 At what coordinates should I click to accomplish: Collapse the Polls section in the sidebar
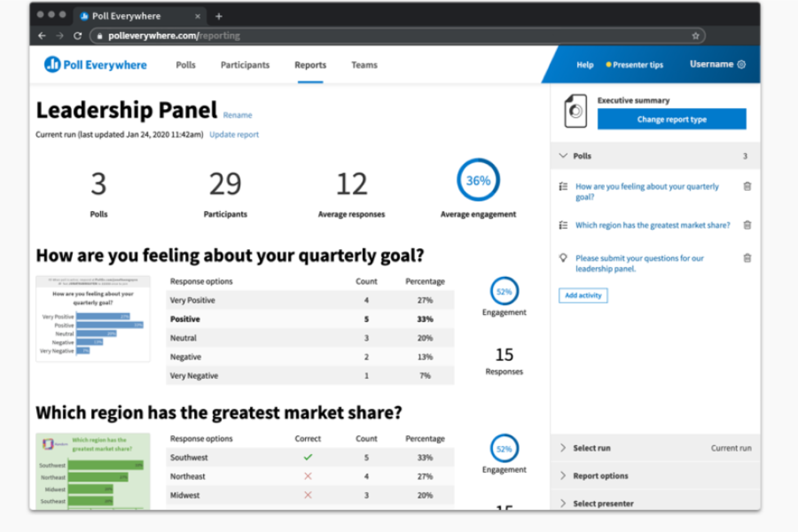point(563,156)
